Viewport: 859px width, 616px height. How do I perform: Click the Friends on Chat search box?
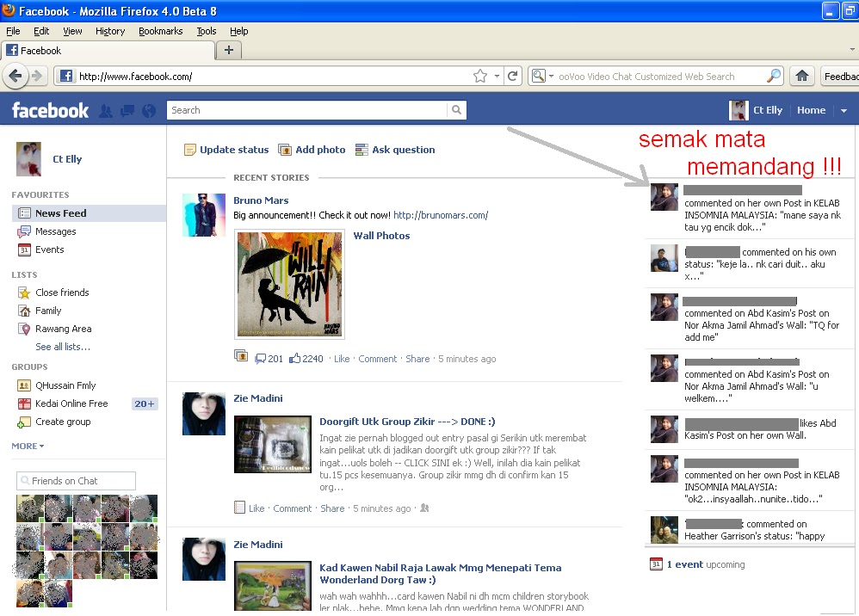pos(76,481)
